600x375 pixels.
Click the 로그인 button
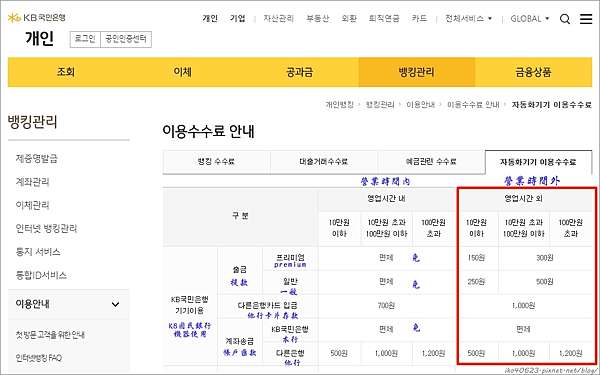click(85, 39)
